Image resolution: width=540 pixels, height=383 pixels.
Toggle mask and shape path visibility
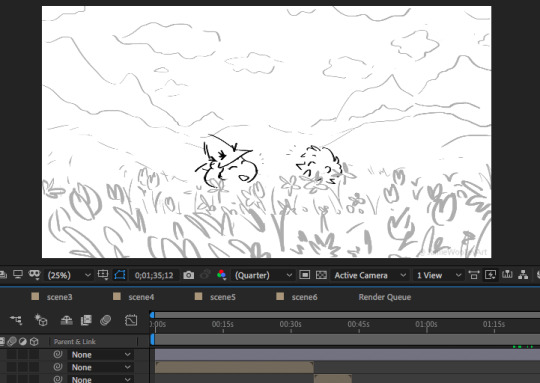[120, 275]
